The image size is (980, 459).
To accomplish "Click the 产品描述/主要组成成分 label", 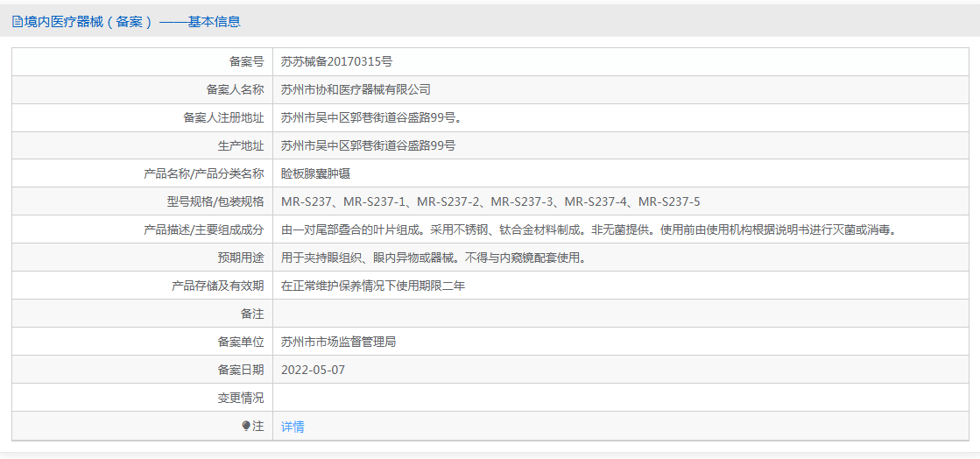I will click(x=204, y=229).
